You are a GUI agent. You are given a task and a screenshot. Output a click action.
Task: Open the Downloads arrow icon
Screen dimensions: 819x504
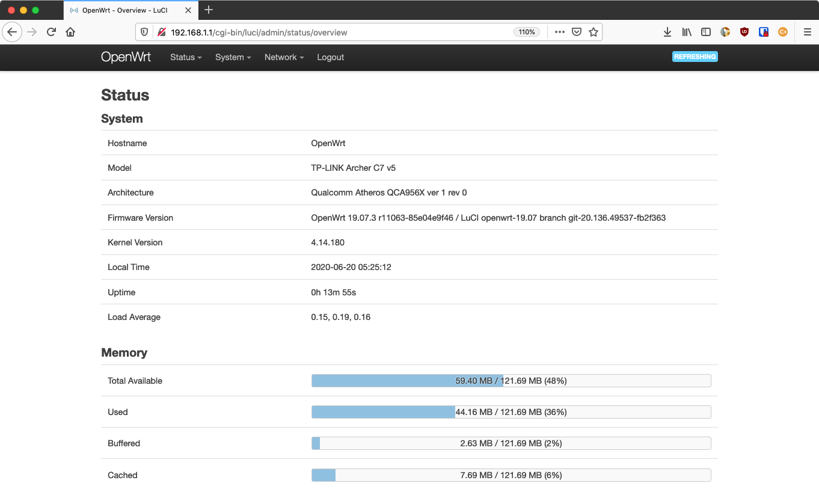(x=667, y=32)
